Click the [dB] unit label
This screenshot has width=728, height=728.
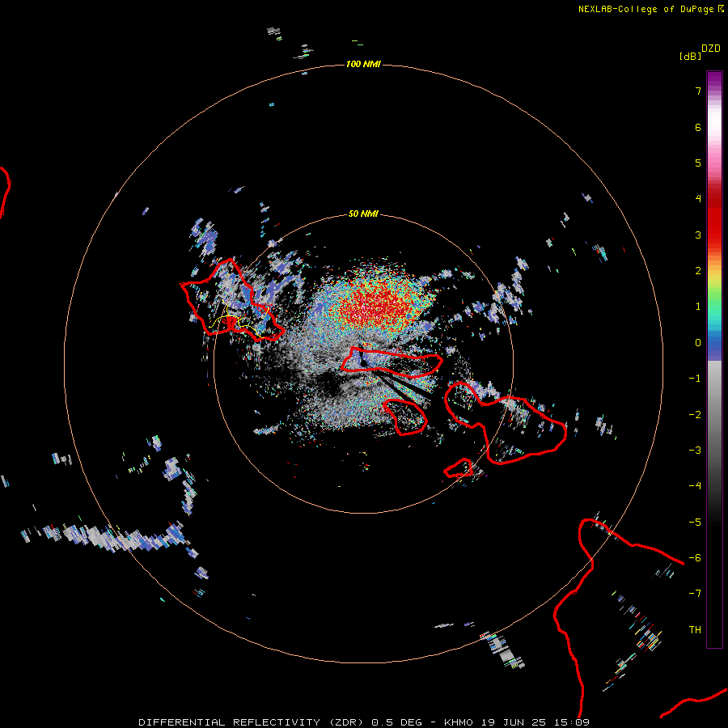(690, 56)
